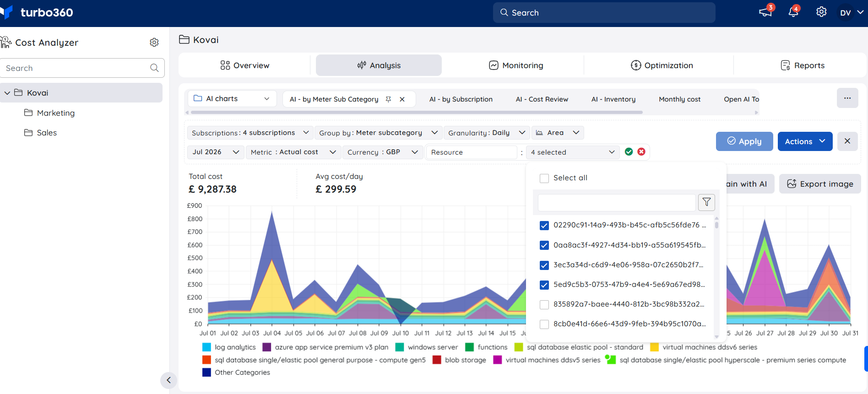Click the resource filter text box
The height and width of the screenshot is (394, 868).
coord(617,202)
